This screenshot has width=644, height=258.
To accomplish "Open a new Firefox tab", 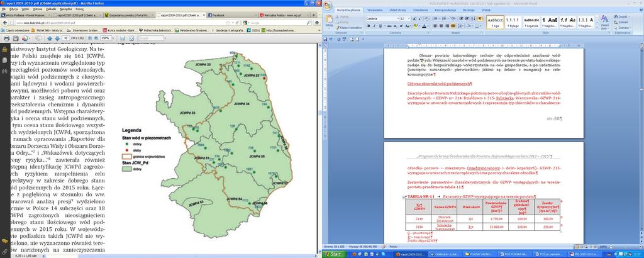I will (x=313, y=15).
